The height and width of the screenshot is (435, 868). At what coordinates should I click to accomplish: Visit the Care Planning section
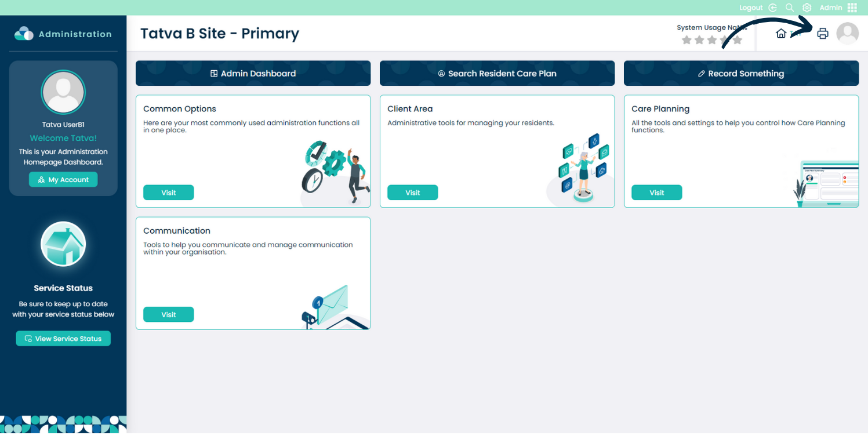pyautogui.click(x=657, y=193)
